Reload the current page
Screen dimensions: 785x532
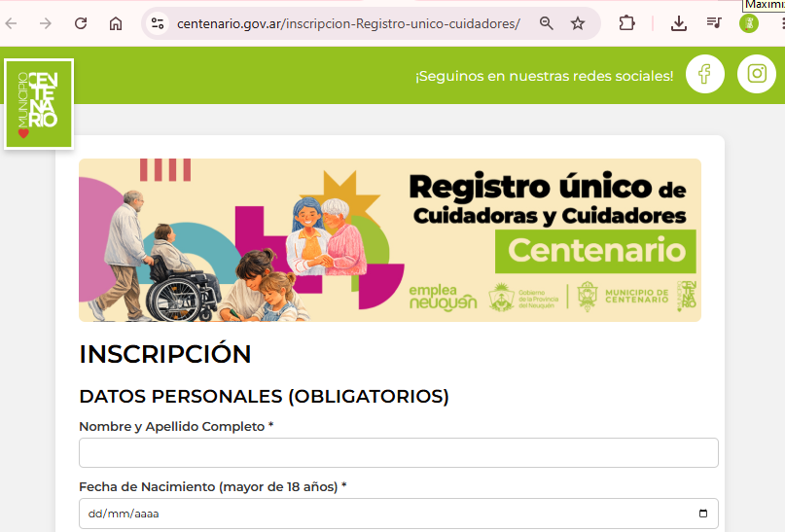[x=81, y=23]
